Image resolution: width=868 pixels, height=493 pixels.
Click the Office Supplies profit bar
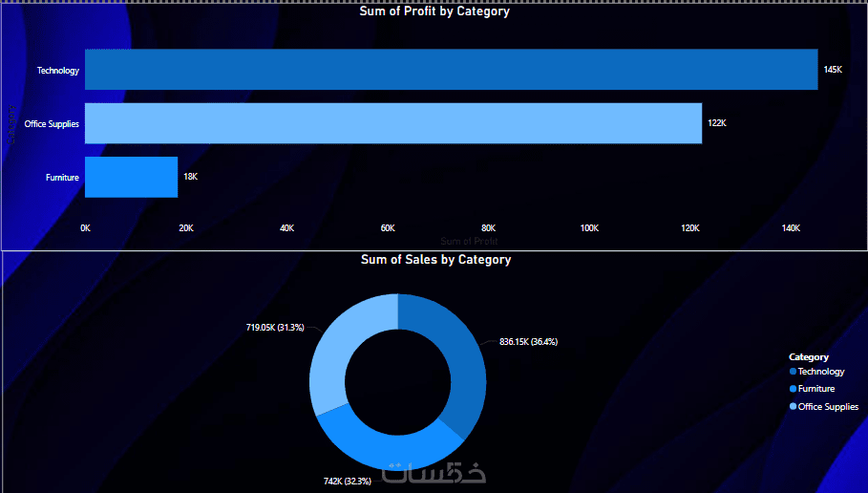393,123
